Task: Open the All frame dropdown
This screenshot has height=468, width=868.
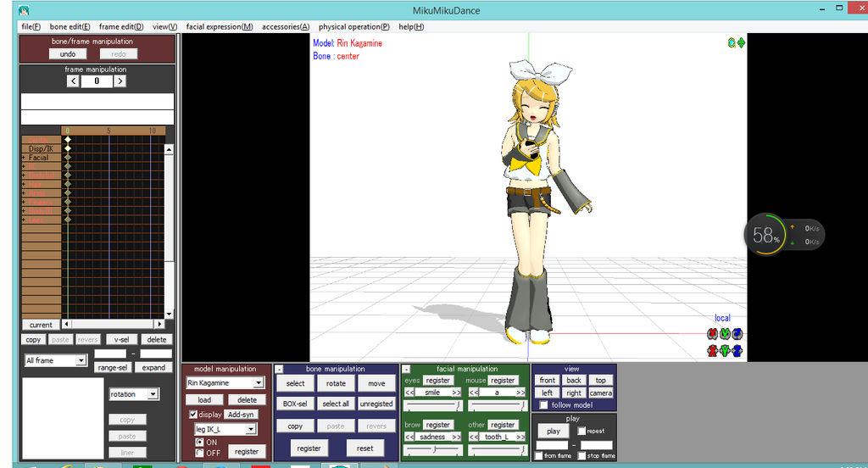Action: click(x=81, y=360)
